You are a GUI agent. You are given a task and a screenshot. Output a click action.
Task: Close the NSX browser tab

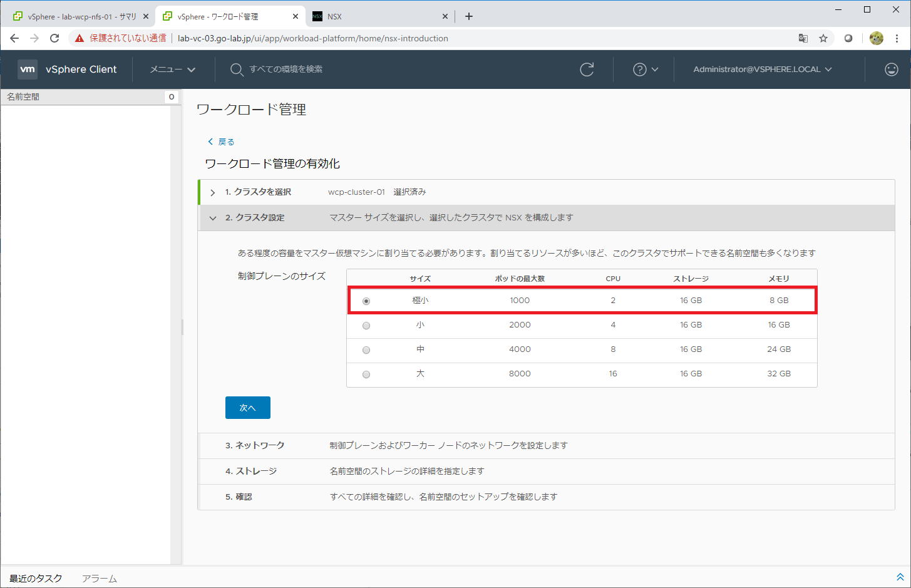pos(445,16)
